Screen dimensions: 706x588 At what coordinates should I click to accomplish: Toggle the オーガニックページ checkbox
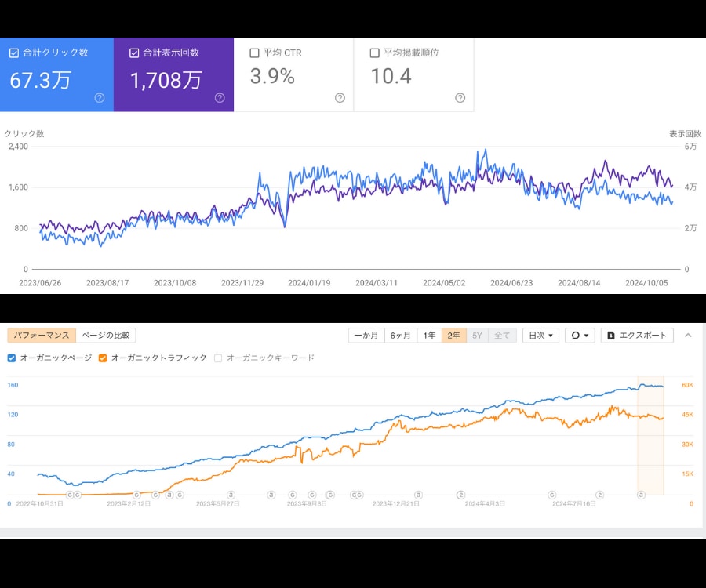point(12,358)
